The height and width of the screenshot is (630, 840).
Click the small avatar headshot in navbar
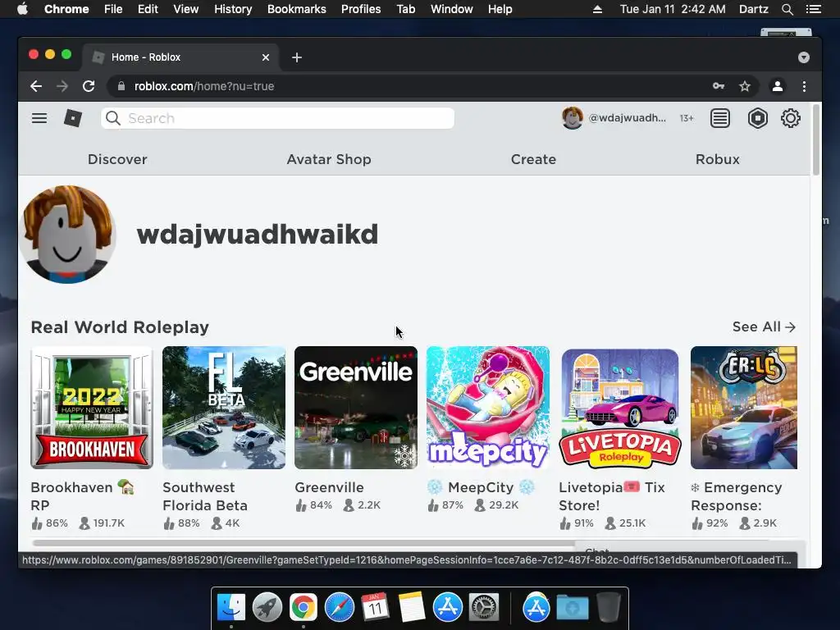tap(572, 118)
